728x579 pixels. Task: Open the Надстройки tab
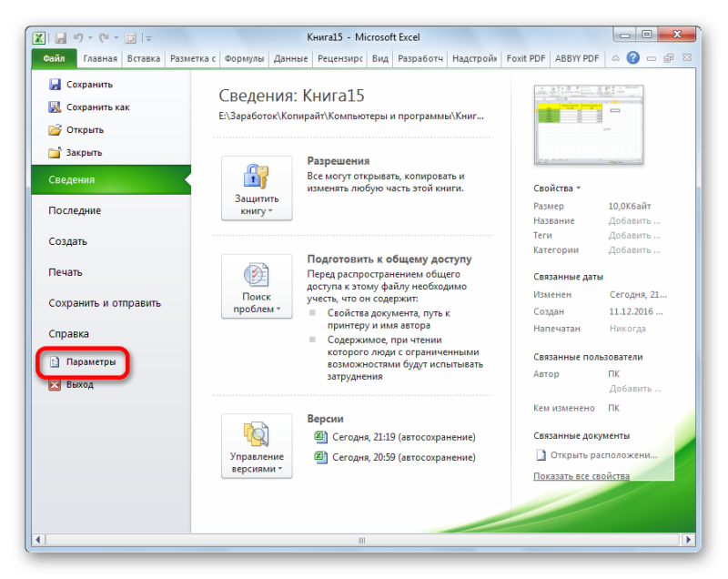[x=474, y=58]
